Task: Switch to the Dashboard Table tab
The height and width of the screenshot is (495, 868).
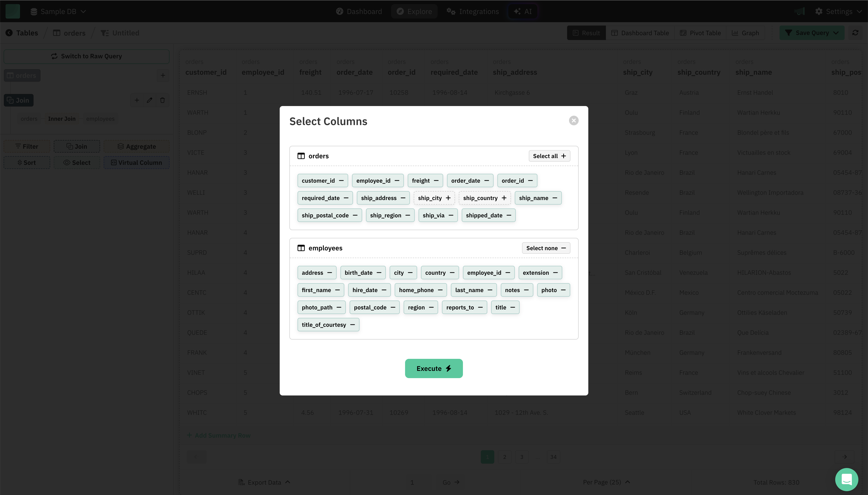Action: click(x=640, y=33)
